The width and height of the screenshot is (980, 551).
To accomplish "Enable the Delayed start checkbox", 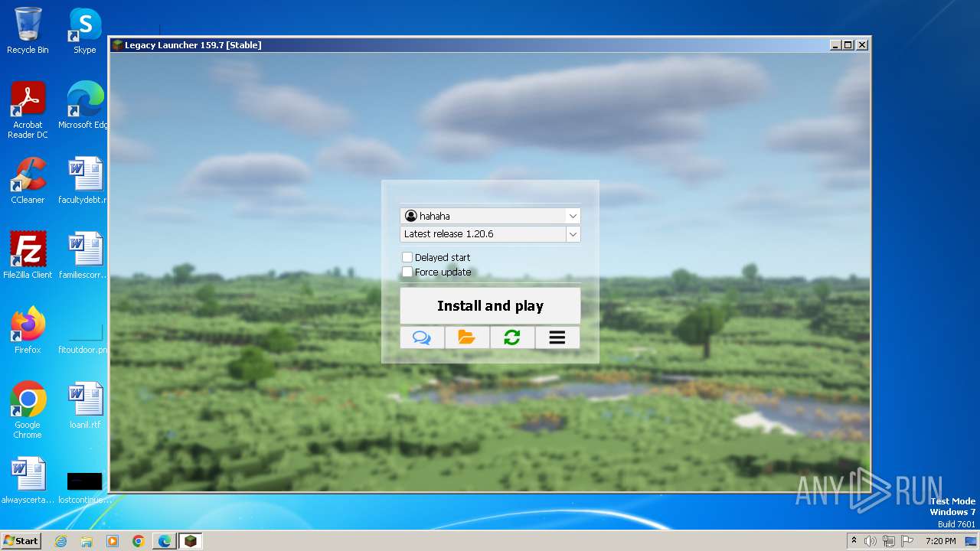I will point(407,257).
